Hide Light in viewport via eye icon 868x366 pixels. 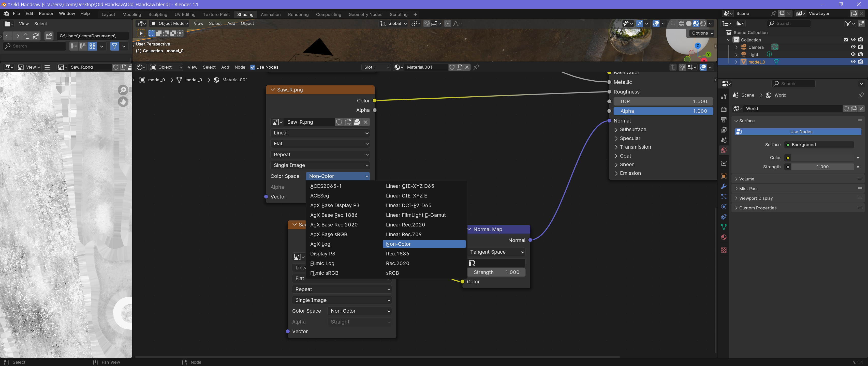(853, 55)
